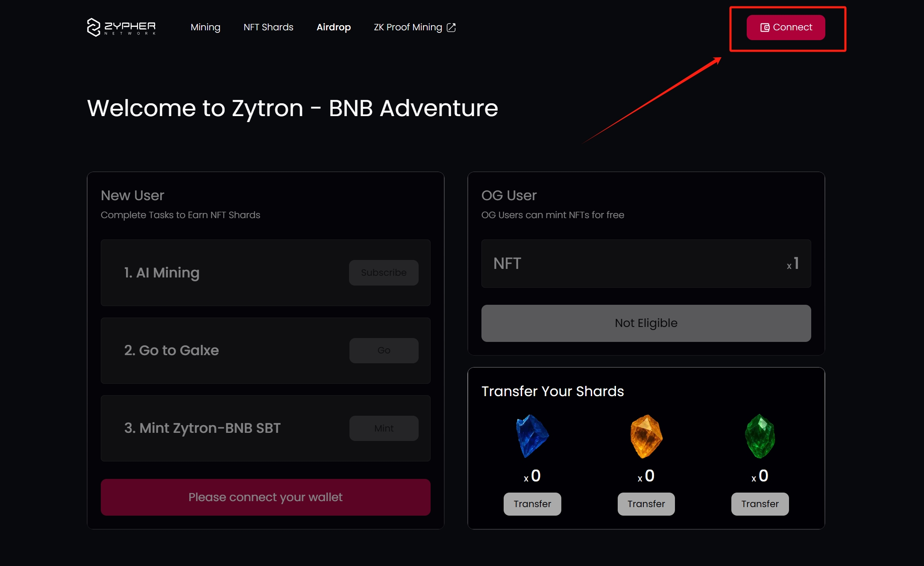Click the green shard crystal icon
This screenshot has width=924, height=566.
pos(760,436)
